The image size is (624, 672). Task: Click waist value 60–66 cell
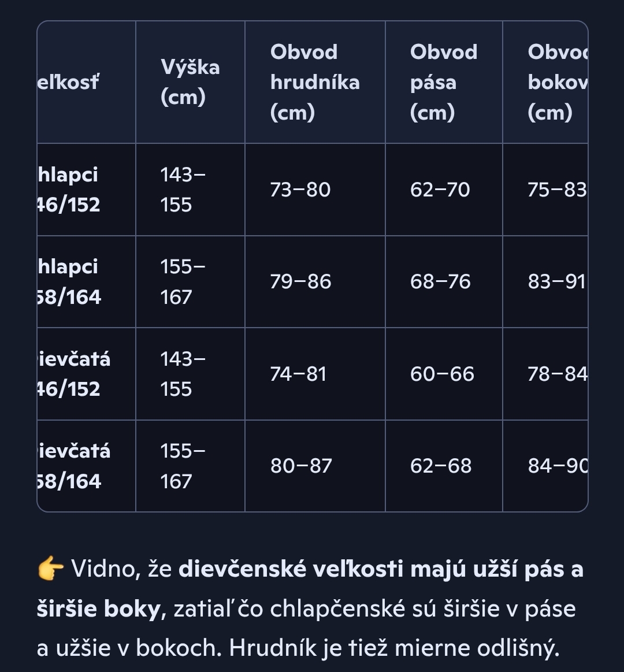pos(442,374)
